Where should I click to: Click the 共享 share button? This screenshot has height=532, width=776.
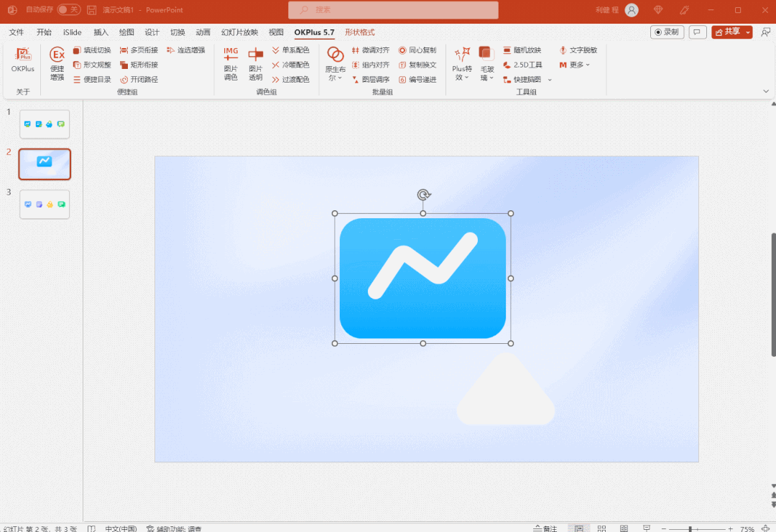tap(727, 32)
